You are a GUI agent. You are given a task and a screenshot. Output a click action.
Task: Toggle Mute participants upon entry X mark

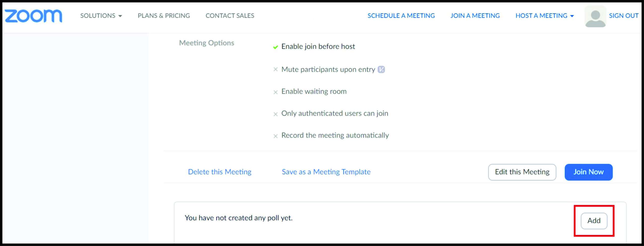coord(275,69)
